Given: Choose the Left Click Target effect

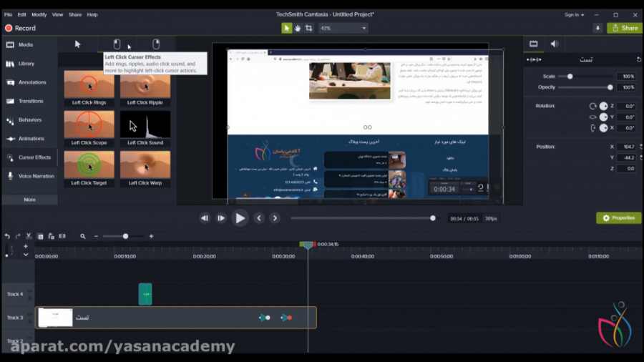Looking at the screenshot, I should (x=89, y=168).
